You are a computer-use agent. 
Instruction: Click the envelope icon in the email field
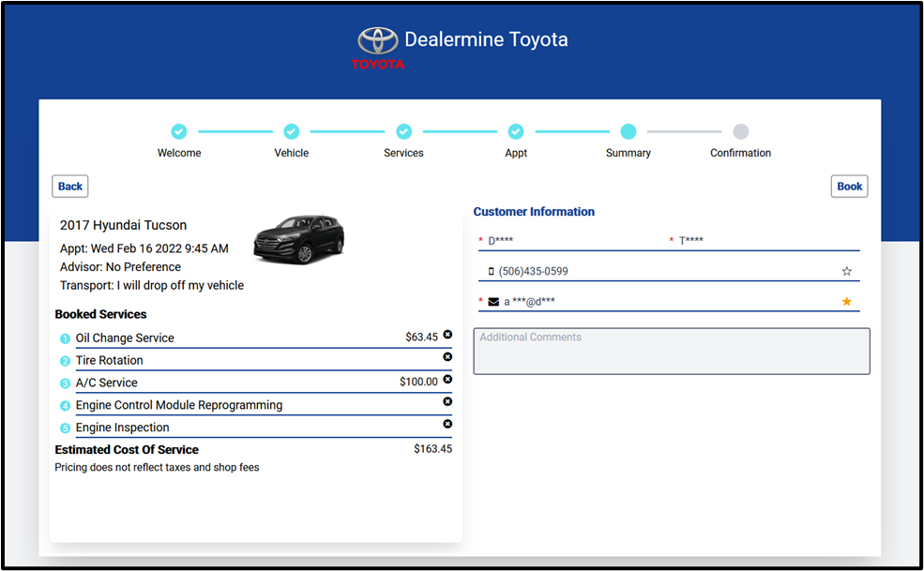point(493,302)
